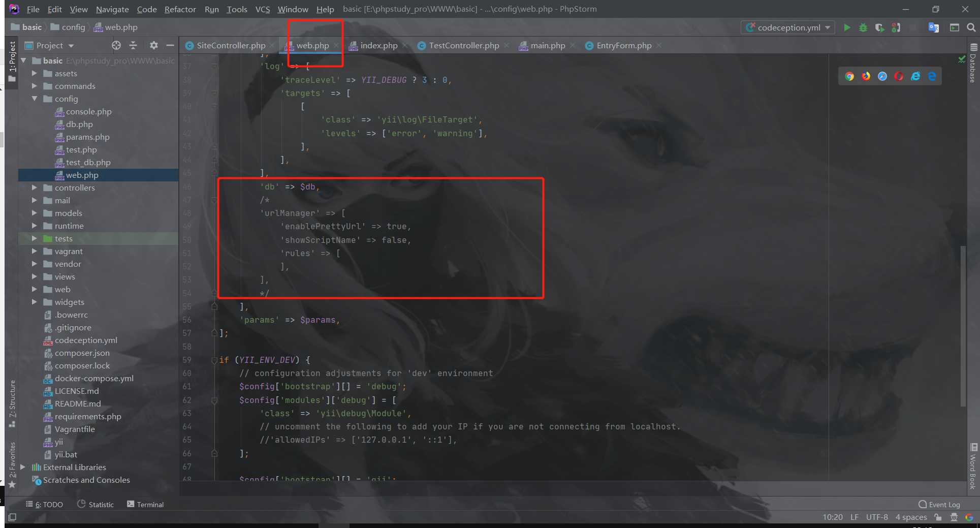Toggle the 1: Project tool window
The height and width of the screenshot is (528, 980).
point(12,61)
